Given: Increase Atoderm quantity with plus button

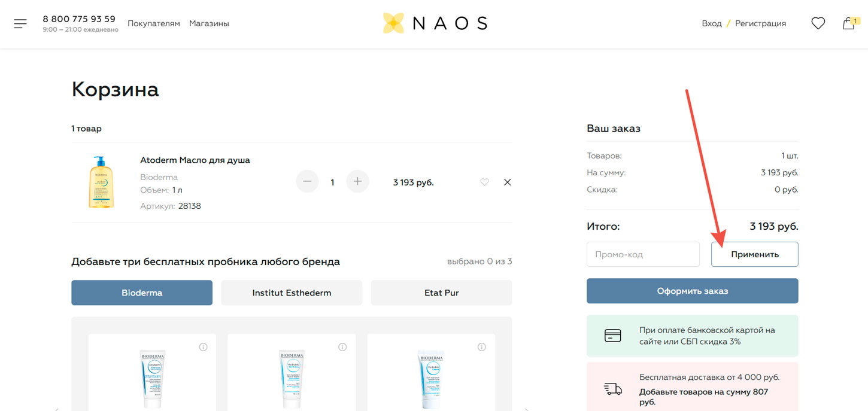Looking at the screenshot, I should 358,182.
